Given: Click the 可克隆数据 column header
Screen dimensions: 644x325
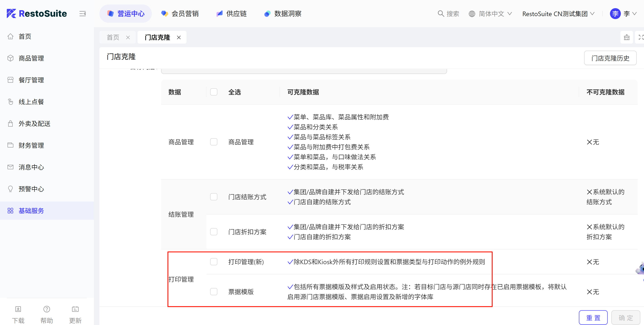Looking at the screenshot, I should [x=303, y=92].
